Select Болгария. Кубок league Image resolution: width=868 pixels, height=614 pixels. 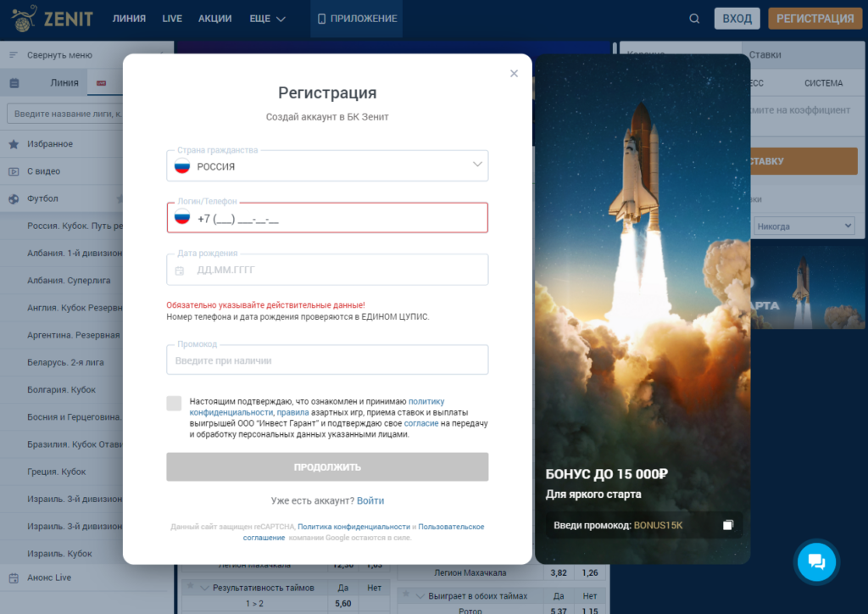[x=61, y=390]
